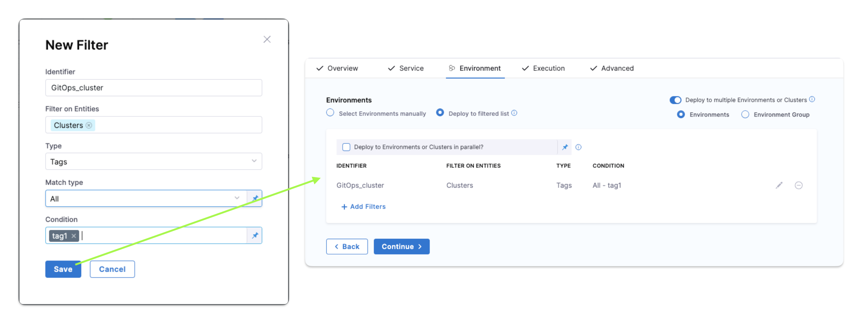Viewport: 868px width, 327px height.
Task: Close the New Filter dialog
Action: click(267, 39)
